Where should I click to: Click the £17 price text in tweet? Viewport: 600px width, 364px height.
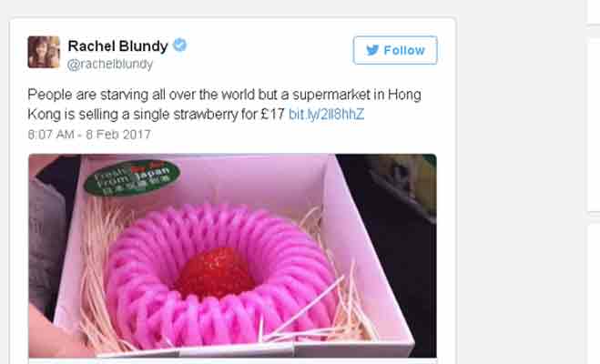[x=272, y=115]
